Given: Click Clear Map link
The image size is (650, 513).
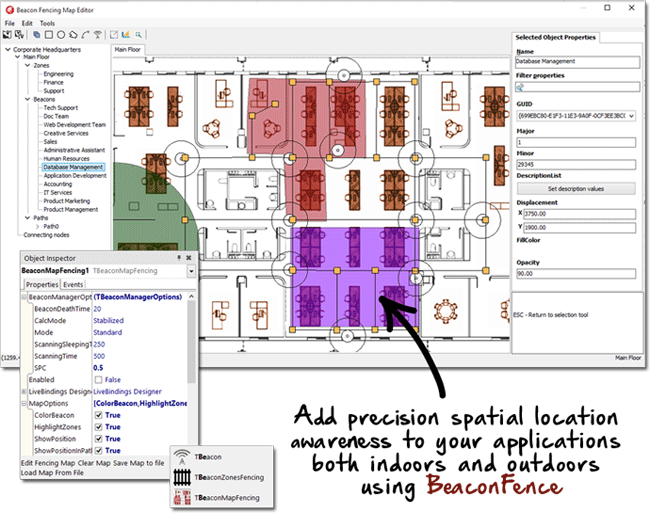Looking at the screenshot, I should click(x=94, y=463).
